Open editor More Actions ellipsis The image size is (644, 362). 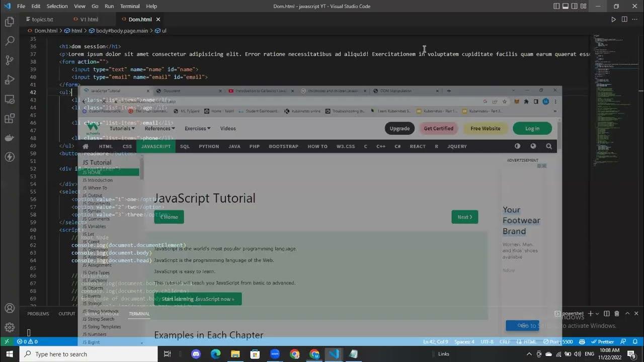tap(635, 20)
